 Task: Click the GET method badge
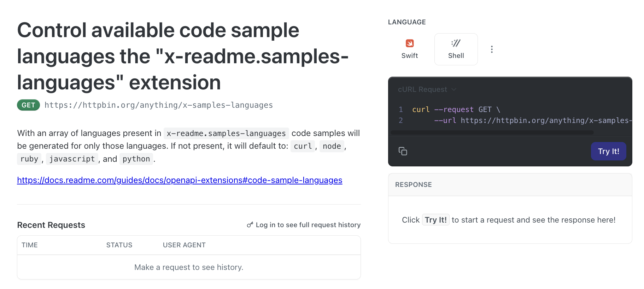(x=28, y=105)
